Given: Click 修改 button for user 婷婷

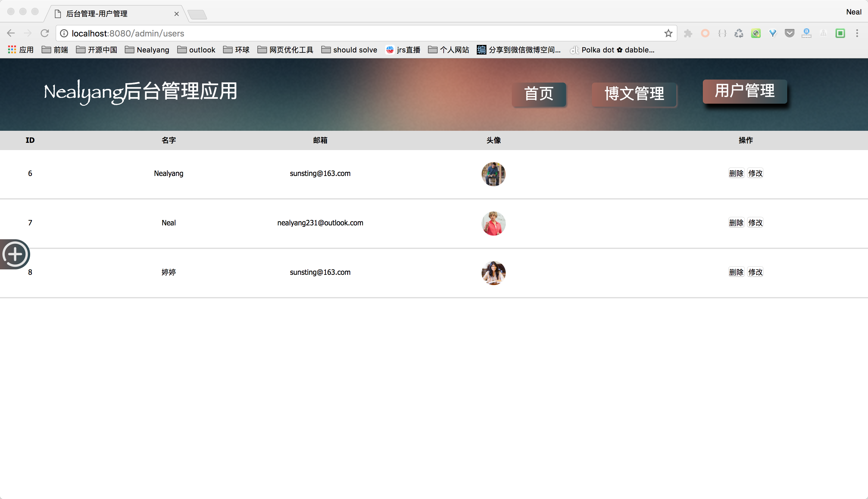Looking at the screenshot, I should pos(755,272).
